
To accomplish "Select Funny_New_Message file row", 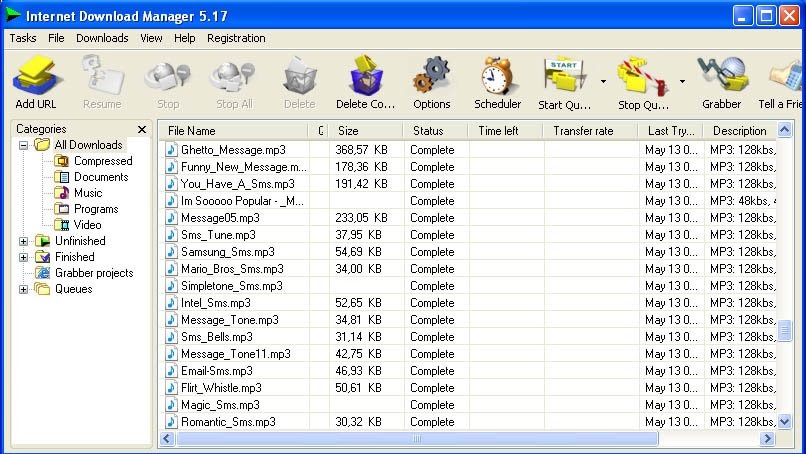I will (468, 167).
